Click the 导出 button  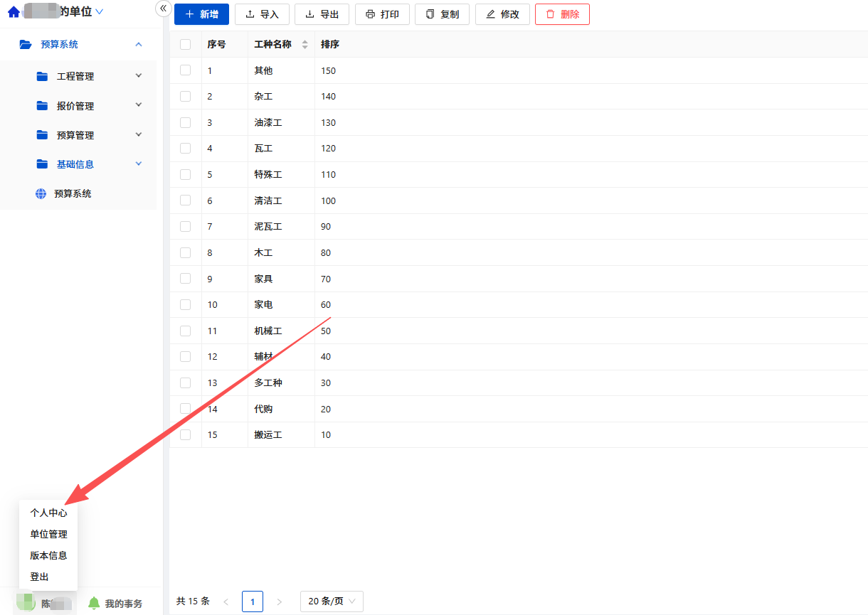(322, 14)
